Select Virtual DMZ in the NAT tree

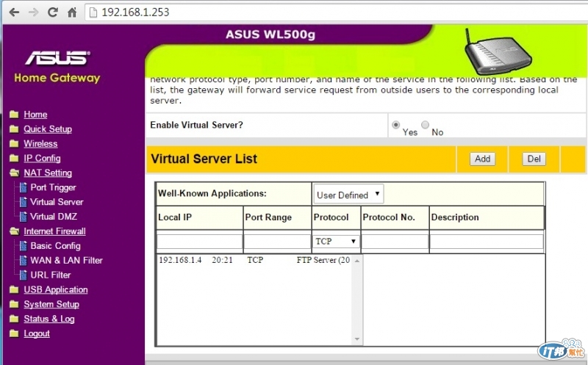click(x=54, y=217)
